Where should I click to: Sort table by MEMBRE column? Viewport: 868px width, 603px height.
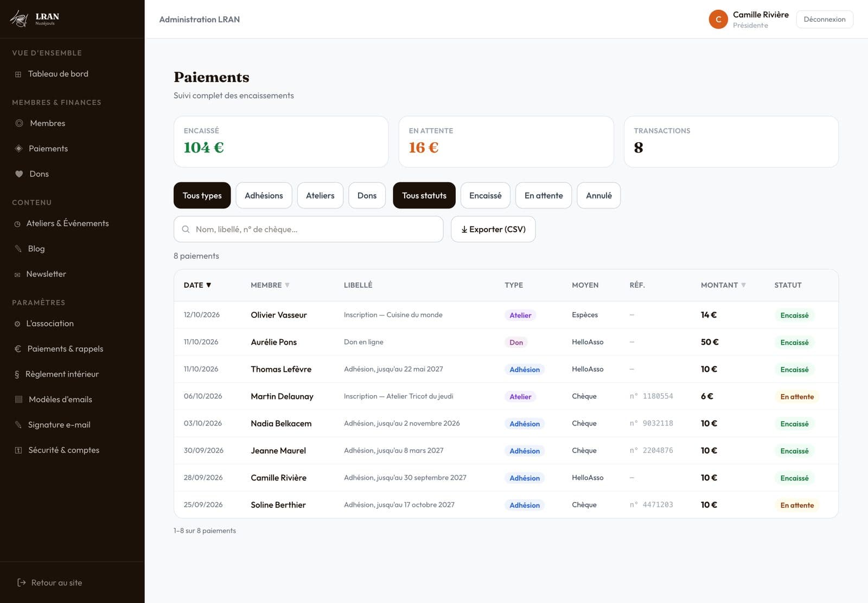point(270,285)
